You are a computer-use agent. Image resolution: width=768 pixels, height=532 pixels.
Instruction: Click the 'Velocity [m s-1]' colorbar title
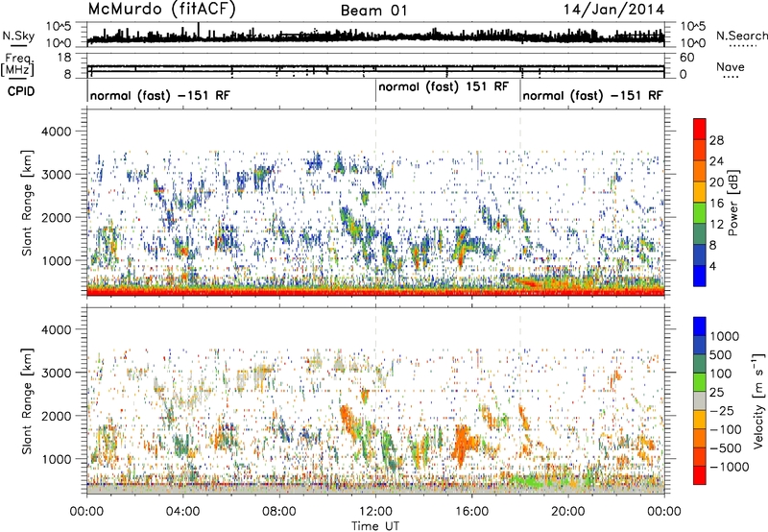[x=758, y=401]
